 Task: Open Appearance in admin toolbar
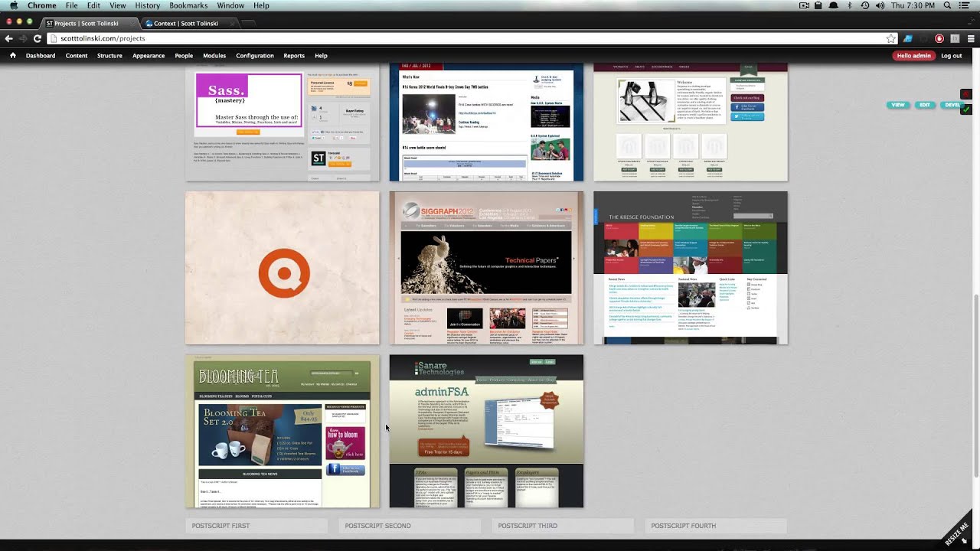click(x=149, y=56)
